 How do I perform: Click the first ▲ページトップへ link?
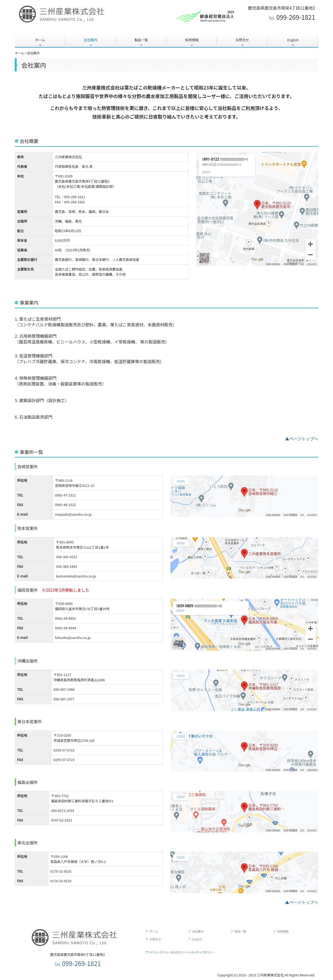[301, 439]
